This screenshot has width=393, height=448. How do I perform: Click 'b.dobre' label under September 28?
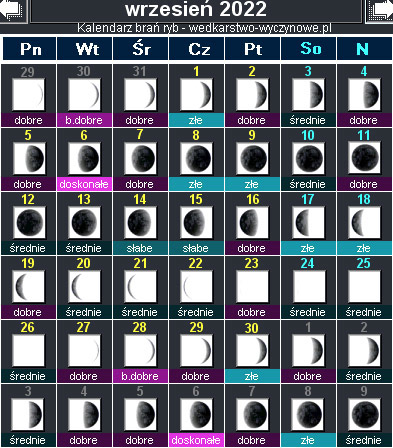(140, 376)
